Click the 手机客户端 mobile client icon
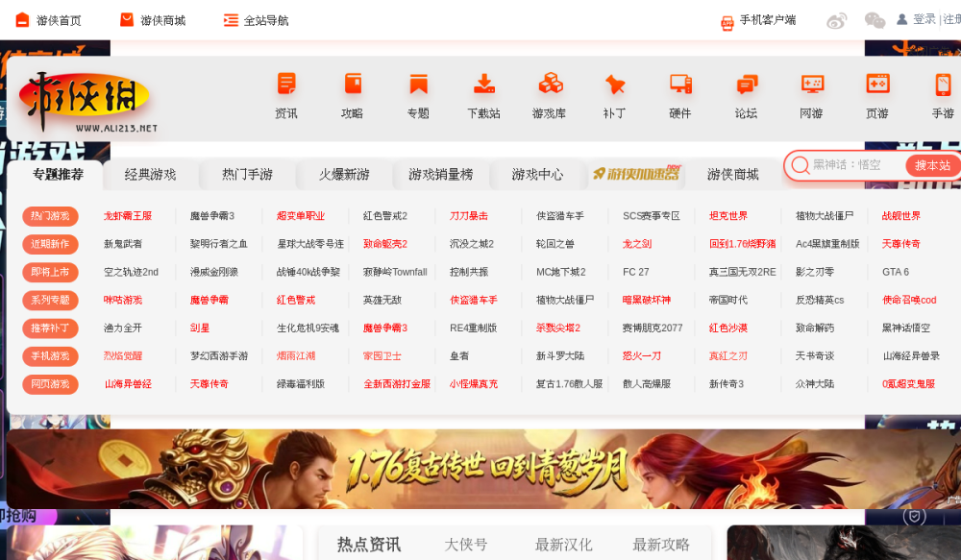This screenshot has height=560, width=961. [x=727, y=23]
